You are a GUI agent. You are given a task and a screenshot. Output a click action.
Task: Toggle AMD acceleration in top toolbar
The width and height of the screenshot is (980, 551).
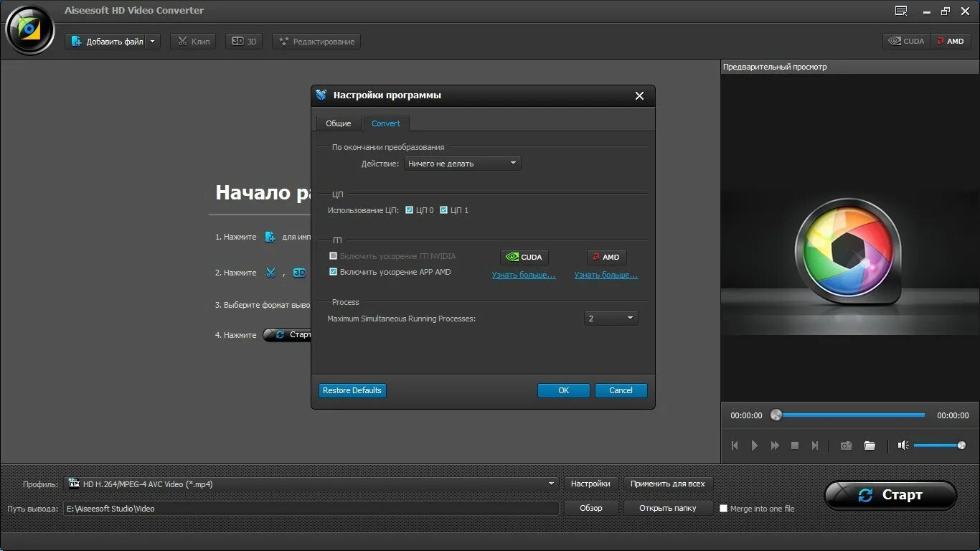click(951, 41)
